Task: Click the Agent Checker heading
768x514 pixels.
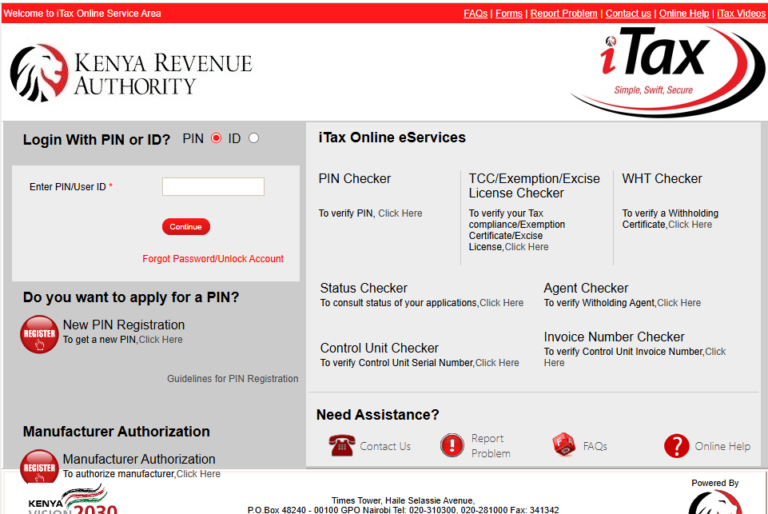Action: coord(586,288)
